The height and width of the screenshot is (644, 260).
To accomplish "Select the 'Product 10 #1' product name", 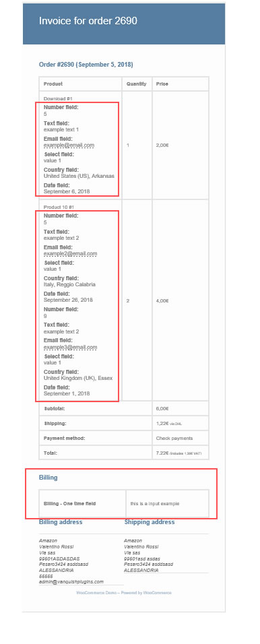I will point(59,207).
